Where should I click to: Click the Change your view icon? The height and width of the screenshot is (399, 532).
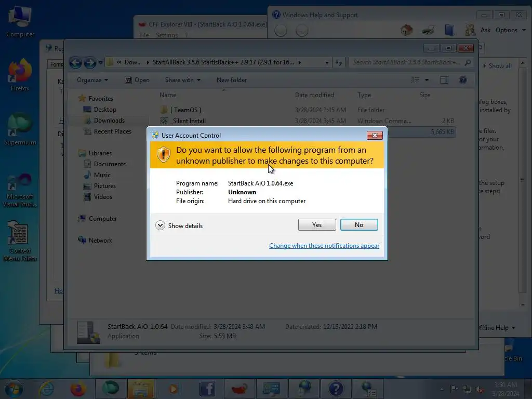[x=416, y=80]
